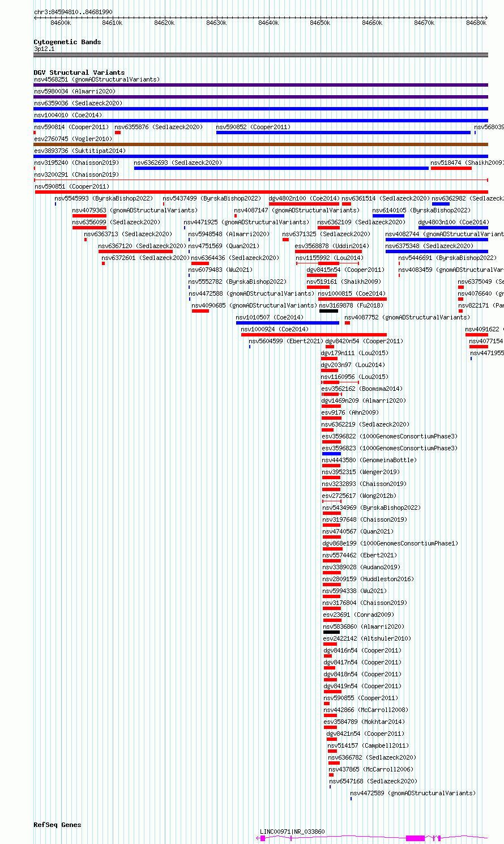Open nsv4443580 (GenomeinaBottle) variant
Image resolution: width=504 pixels, height=844 pixels.
[x=370, y=460]
